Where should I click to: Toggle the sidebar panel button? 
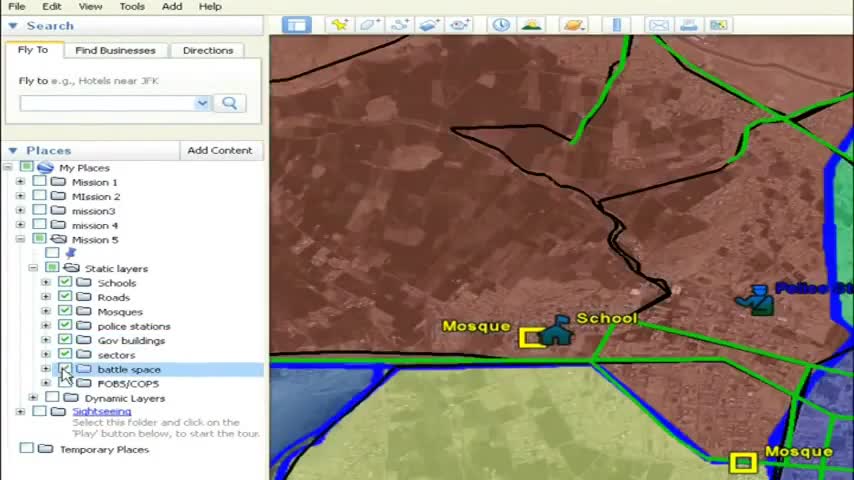[x=297, y=25]
